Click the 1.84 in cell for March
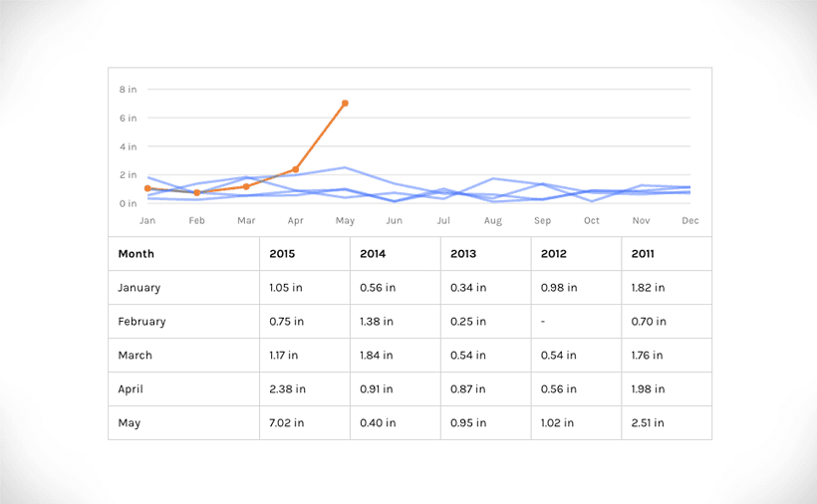Viewport: 817px width, 504px height. point(378,356)
